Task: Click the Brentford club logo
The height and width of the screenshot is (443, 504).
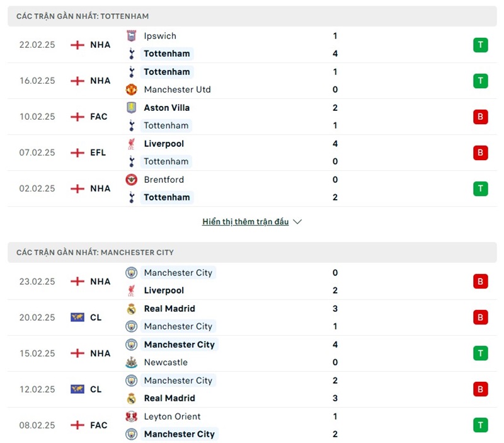Action: click(131, 180)
